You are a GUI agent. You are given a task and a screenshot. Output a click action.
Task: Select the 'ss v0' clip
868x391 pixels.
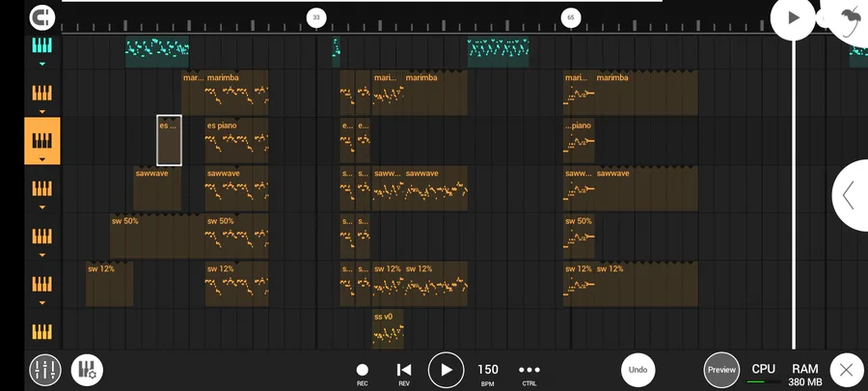tap(388, 329)
